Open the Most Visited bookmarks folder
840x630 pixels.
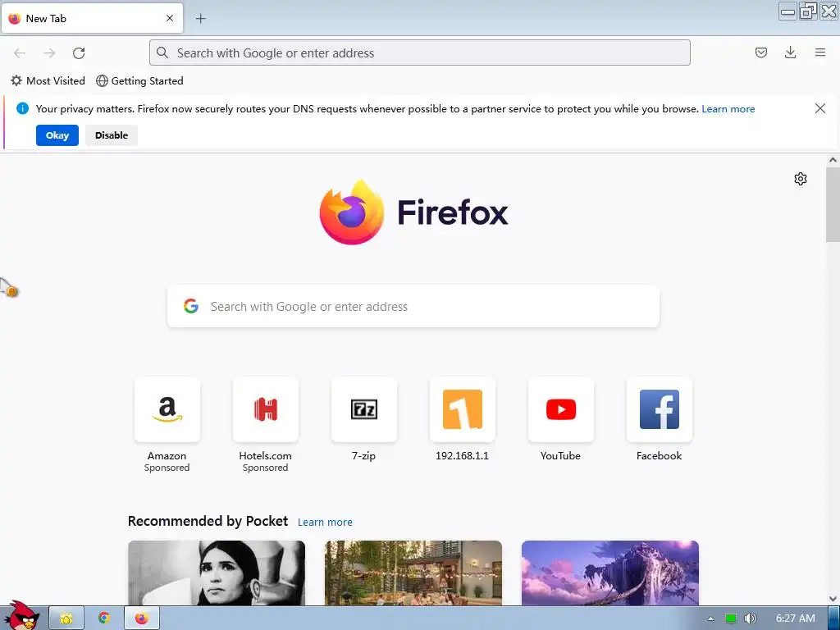pyautogui.click(x=48, y=81)
